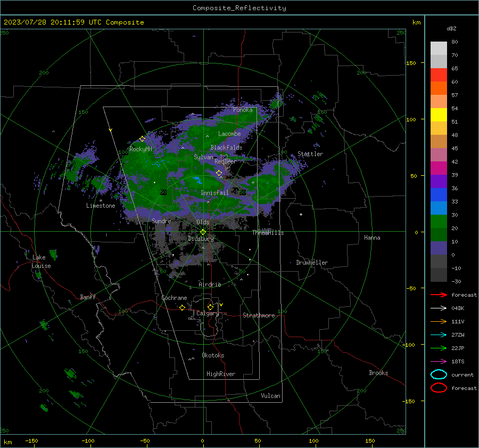This screenshot has height=448, width=479.
Task: Click the Didsbury town label
Action: click(201, 239)
